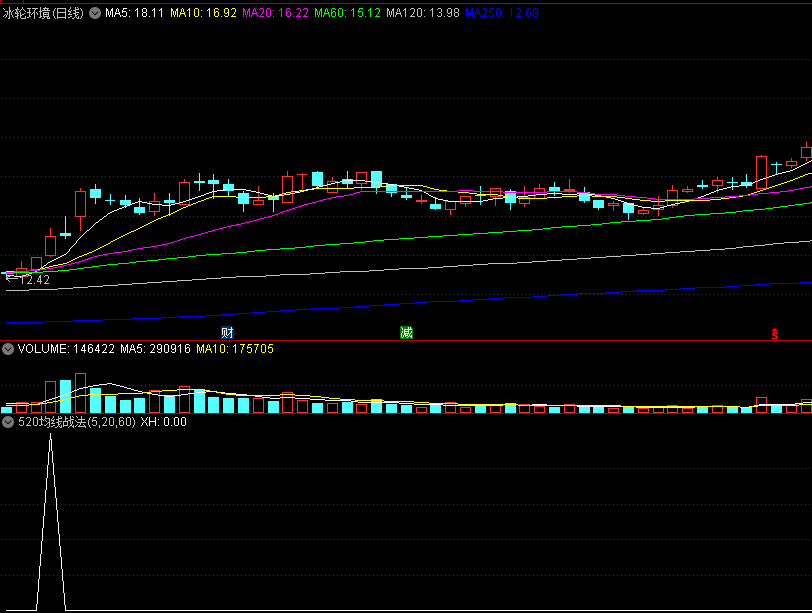Viewport: 812px width, 613px height.
Task: Select the 冰轮环境(日线) title label
Action: coord(43,13)
